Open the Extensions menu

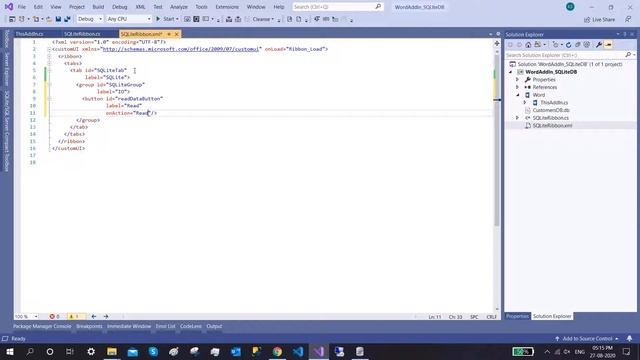(227, 7)
